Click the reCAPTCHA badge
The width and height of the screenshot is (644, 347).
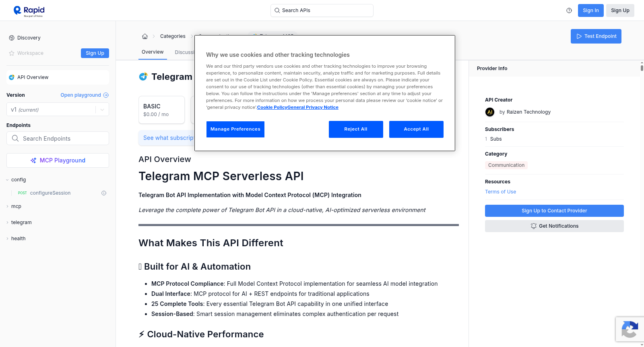(x=630, y=329)
